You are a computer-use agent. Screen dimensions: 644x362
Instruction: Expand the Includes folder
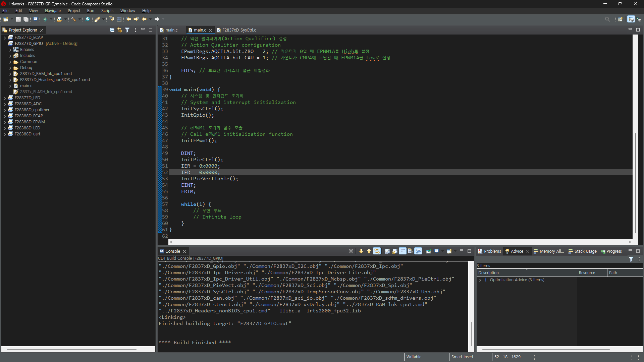(x=10, y=56)
